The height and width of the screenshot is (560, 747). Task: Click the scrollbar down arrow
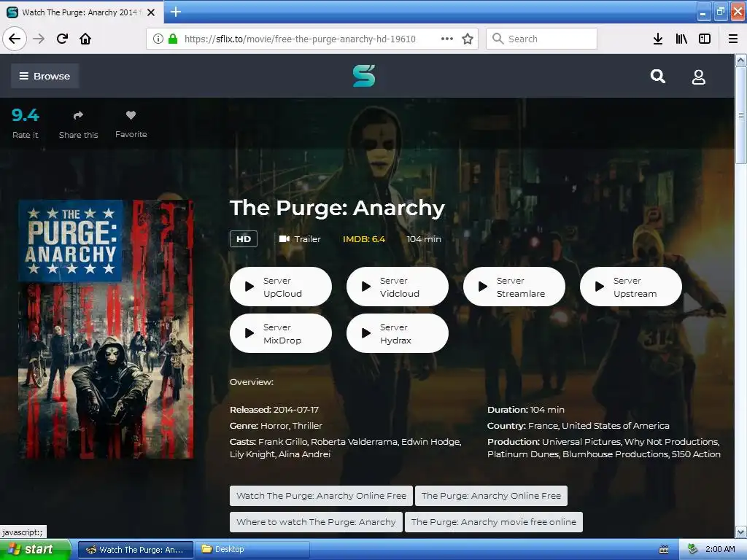point(741,532)
